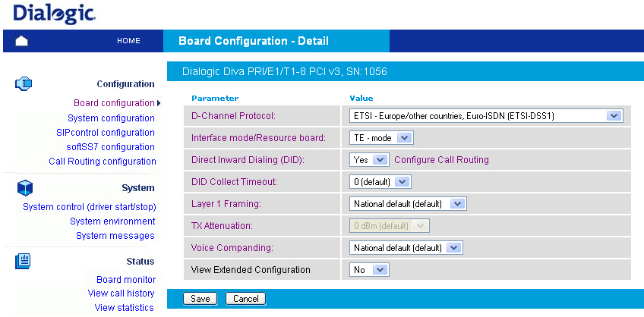The image size is (644, 317).
Task: Open System control (driver start/stop)
Action: coord(90,207)
